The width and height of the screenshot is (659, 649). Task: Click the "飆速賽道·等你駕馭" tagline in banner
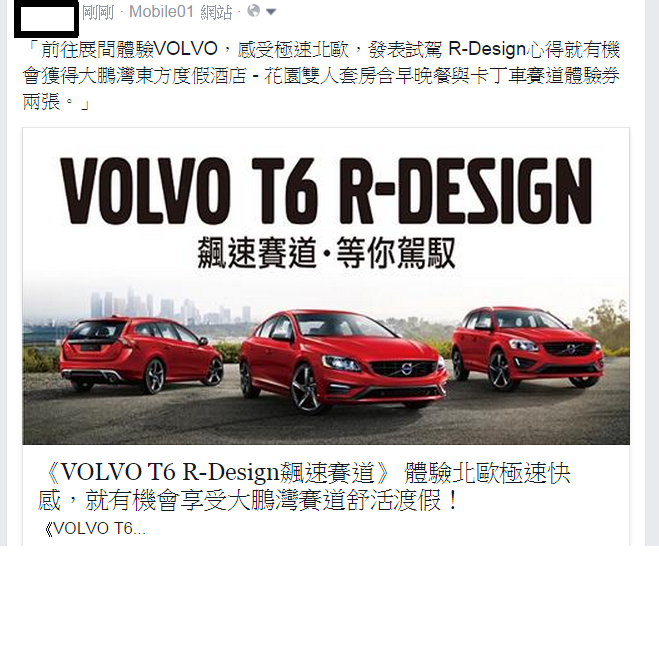(327, 253)
